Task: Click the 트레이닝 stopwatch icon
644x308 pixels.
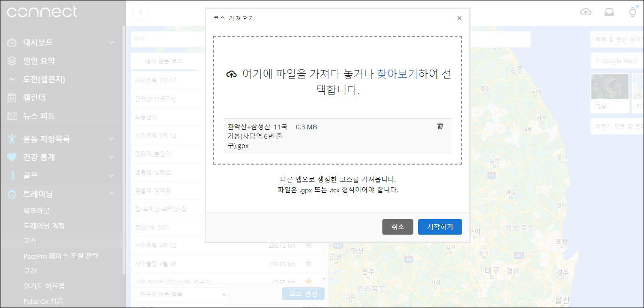Action: click(12, 194)
